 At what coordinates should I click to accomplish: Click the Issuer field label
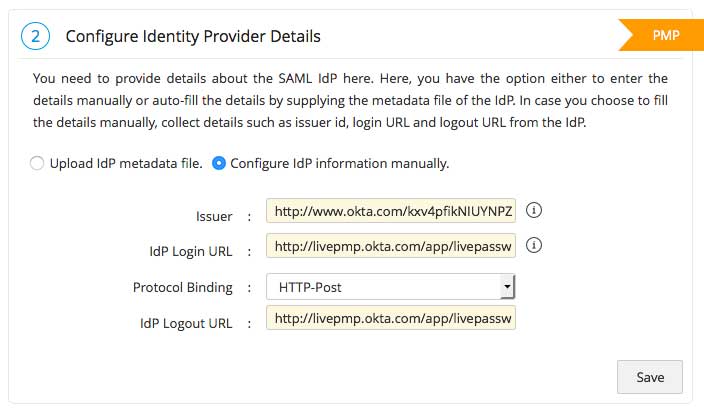pos(214,216)
